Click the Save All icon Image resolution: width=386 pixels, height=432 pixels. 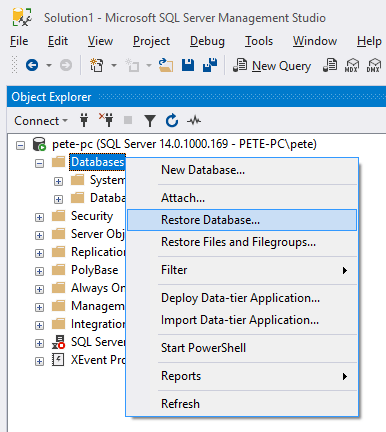[x=210, y=65]
